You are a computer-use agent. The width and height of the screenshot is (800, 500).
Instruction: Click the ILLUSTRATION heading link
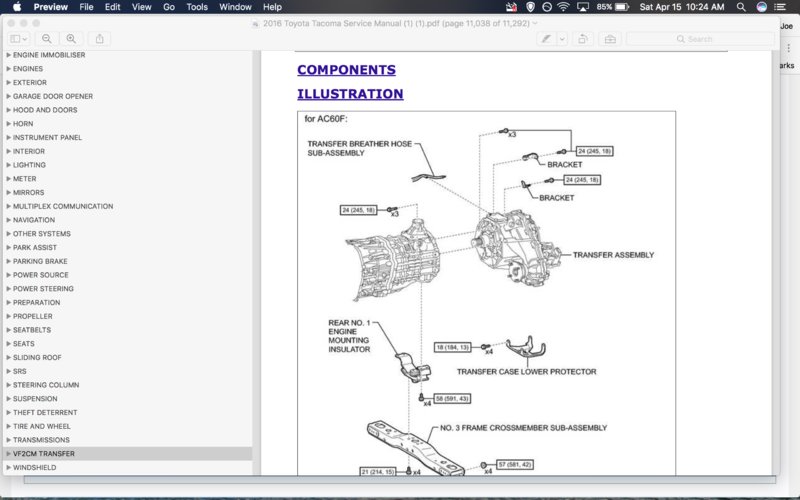coord(350,94)
